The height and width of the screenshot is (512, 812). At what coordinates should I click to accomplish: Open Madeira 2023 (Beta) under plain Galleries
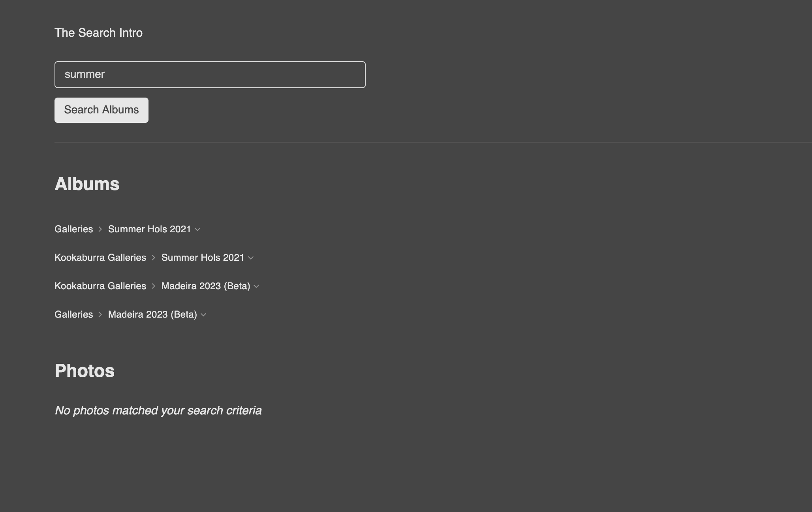pyautogui.click(x=152, y=314)
